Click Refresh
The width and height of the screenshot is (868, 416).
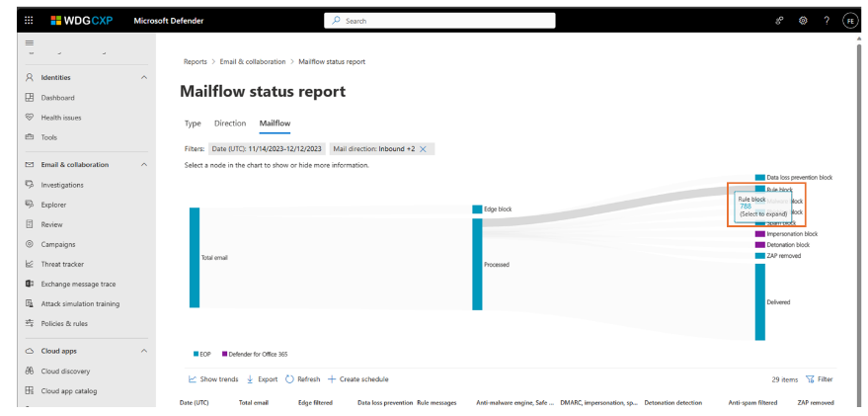pos(303,379)
